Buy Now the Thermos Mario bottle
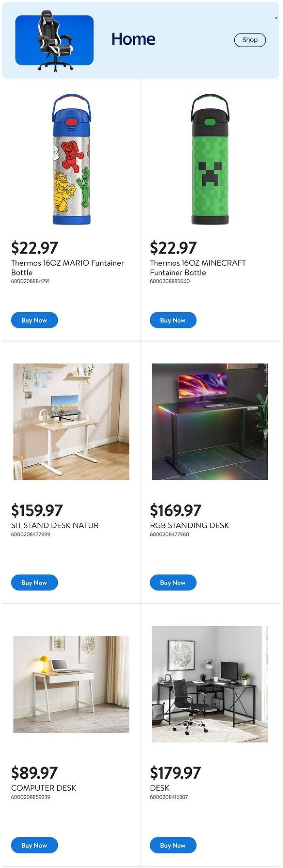The image size is (283, 868). point(34,320)
